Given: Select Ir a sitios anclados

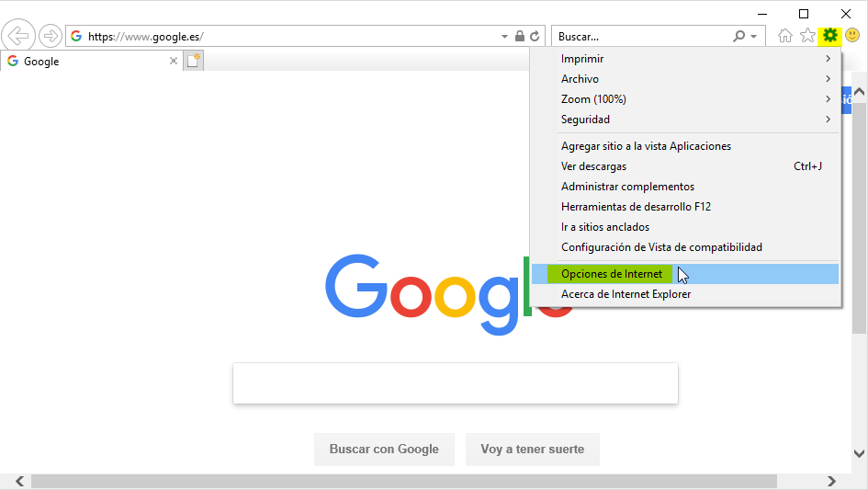Looking at the screenshot, I should point(685,227).
